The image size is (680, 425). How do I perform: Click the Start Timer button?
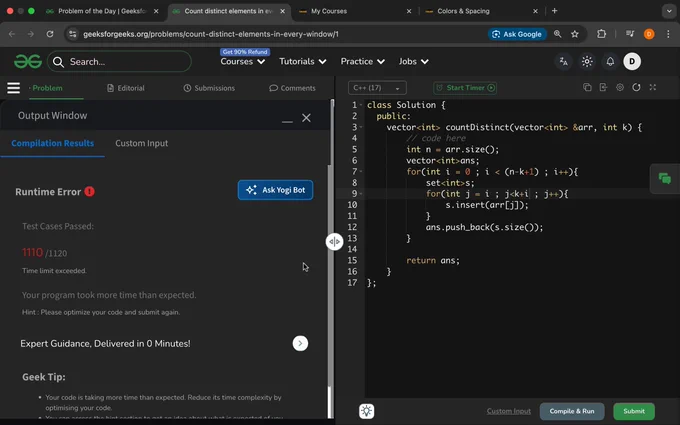(465, 88)
